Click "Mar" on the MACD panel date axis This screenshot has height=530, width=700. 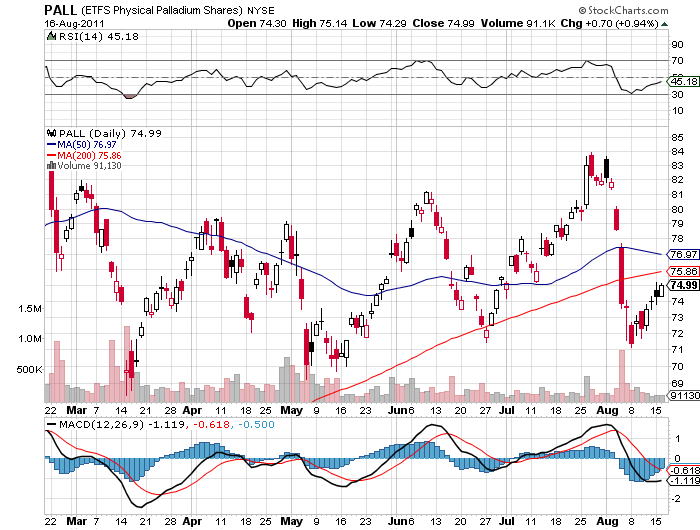pos(76,521)
